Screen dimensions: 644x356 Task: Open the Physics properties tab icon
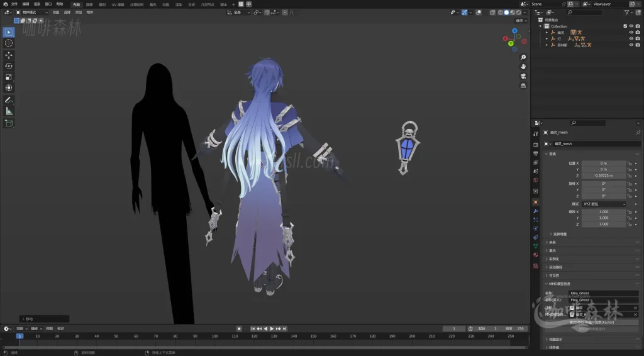(x=536, y=228)
